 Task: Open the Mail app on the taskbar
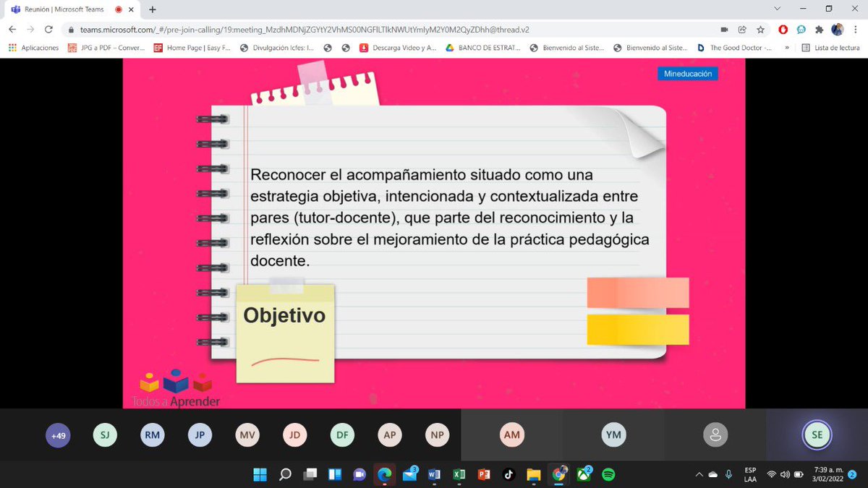(x=409, y=474)
